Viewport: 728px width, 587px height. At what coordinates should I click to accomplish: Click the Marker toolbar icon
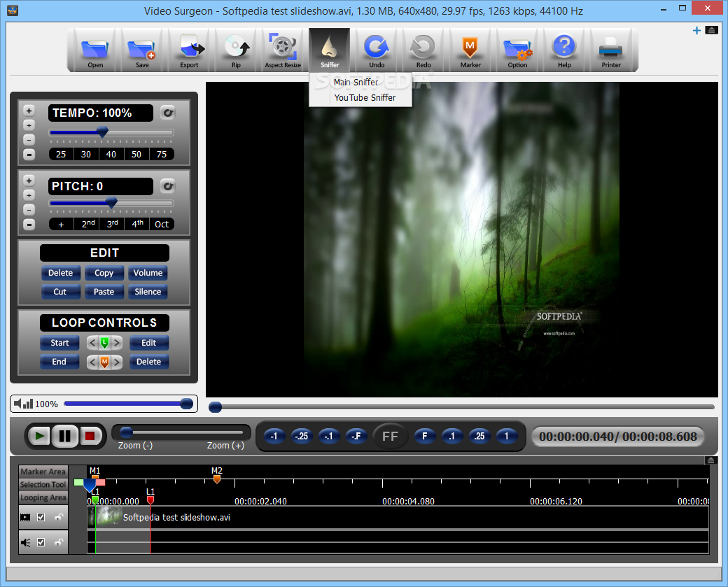tap(470, 50)
